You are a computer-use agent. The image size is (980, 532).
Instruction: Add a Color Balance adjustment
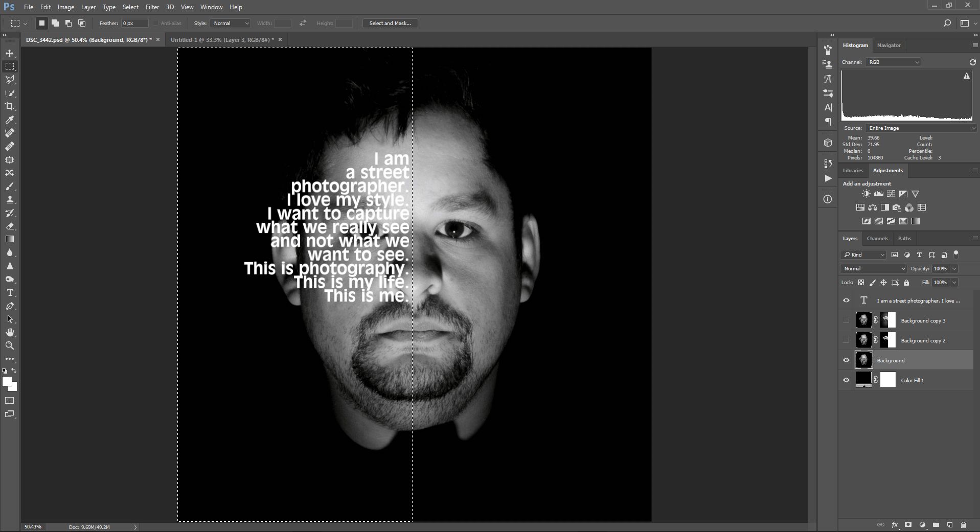tap(873, 207)
